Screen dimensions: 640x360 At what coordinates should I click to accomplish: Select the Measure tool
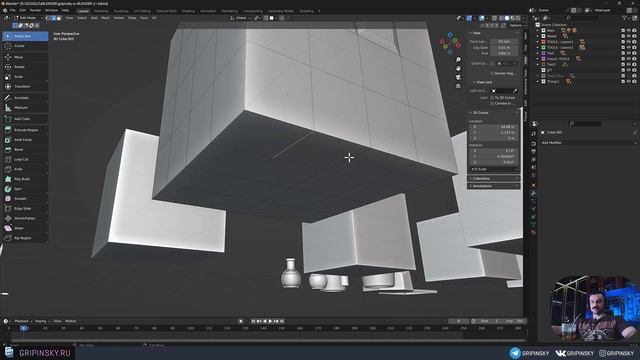[25, 108]
